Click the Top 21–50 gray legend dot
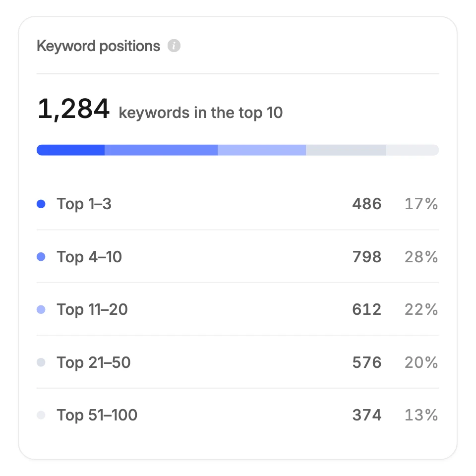Viewport: 476px width, 476px height. (41, 362)
